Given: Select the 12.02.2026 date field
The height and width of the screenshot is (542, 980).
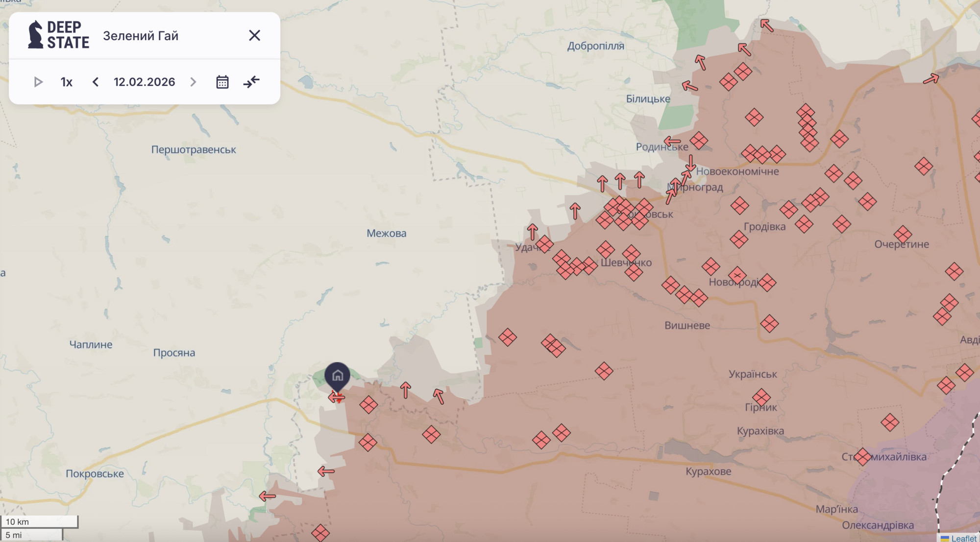Looking at the screenshot, I should click(144, 82).
